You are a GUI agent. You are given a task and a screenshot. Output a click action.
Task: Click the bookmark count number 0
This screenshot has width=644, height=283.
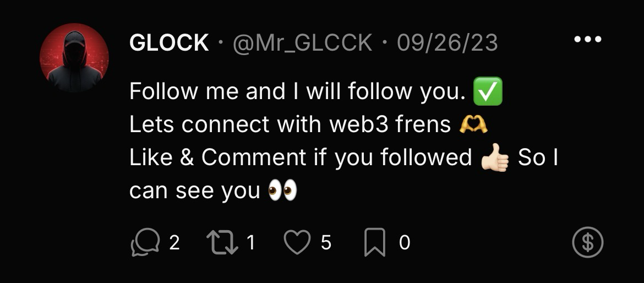click(x=404, y=243)
